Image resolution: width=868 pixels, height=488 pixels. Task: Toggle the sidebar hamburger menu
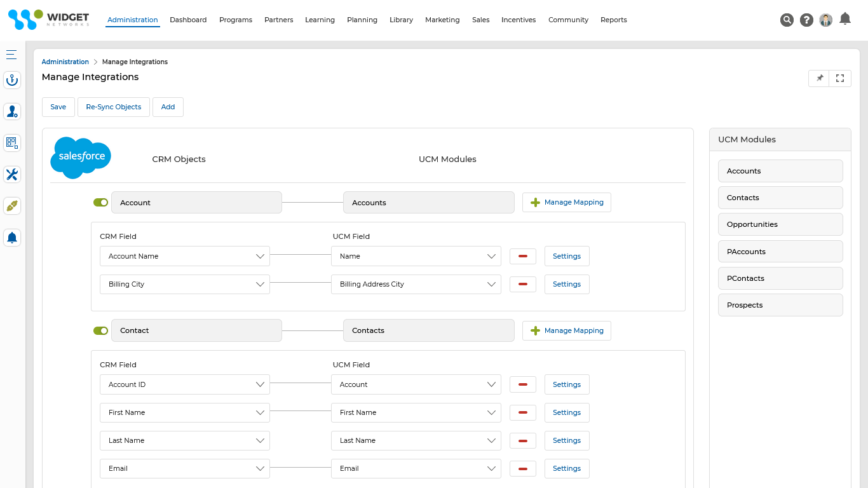coord(11,54)
